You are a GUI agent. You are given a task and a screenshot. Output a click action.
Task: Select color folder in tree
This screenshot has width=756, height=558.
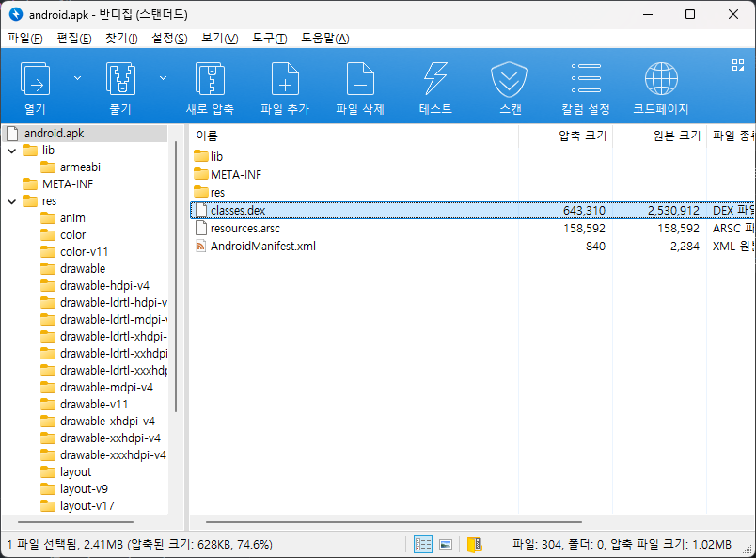click(72, 235)
